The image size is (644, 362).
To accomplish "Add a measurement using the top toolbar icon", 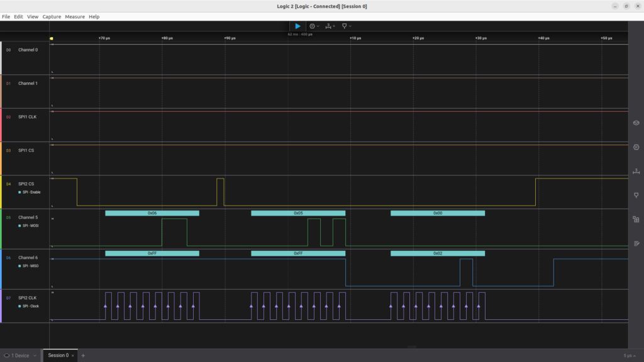I will 330,26.
